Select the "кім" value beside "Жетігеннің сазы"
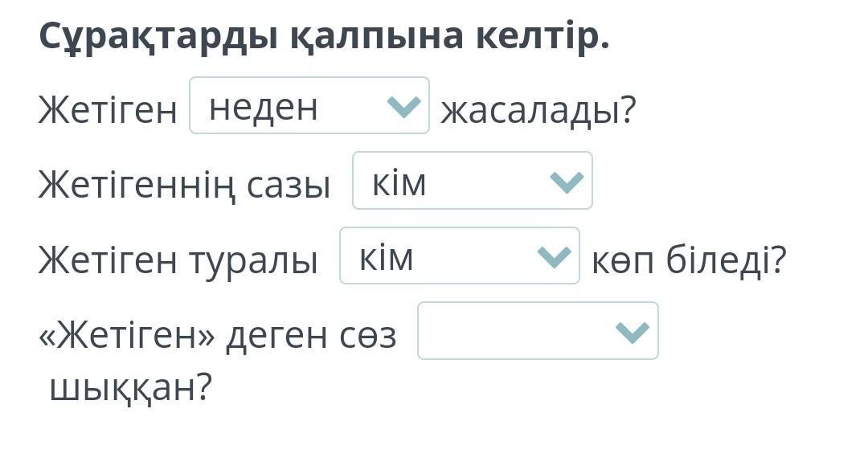The image size is (868, 466). [x=399, y=183]
